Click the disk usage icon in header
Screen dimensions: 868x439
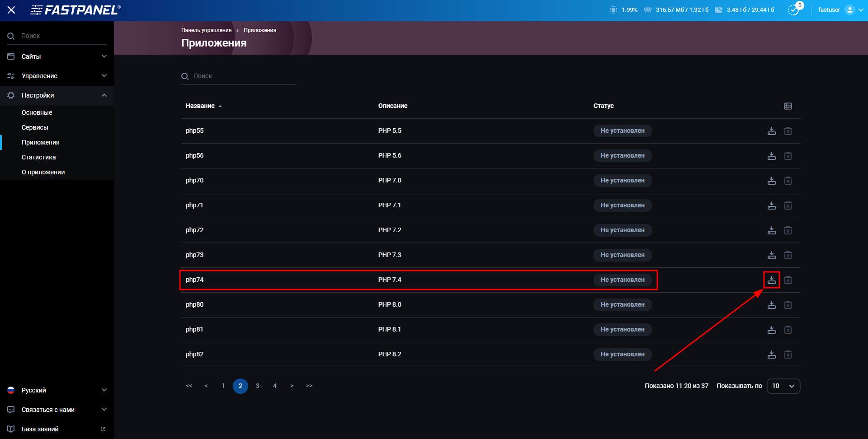click(719, 9)
